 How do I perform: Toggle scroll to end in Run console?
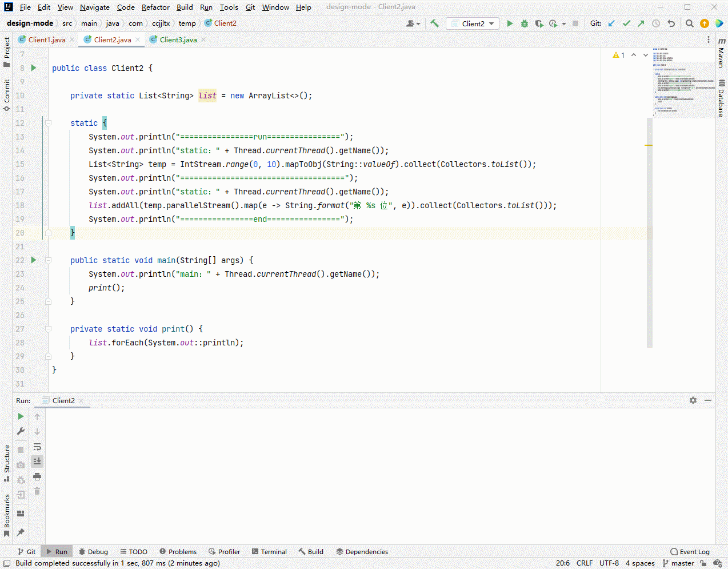(37, 461)
